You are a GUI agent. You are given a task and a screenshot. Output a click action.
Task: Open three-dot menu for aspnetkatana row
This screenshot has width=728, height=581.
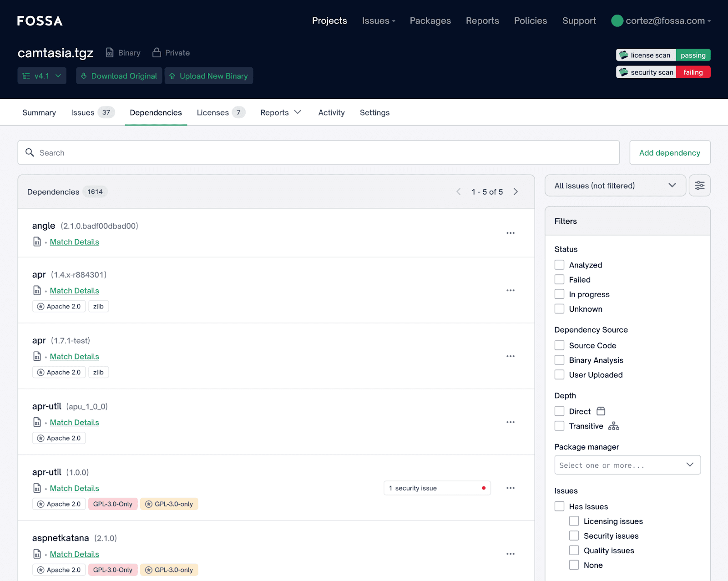point(510,554)
